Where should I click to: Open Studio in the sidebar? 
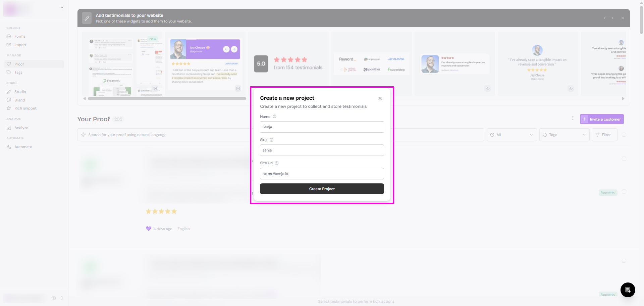pyautogui.click(x=20, y=92)
